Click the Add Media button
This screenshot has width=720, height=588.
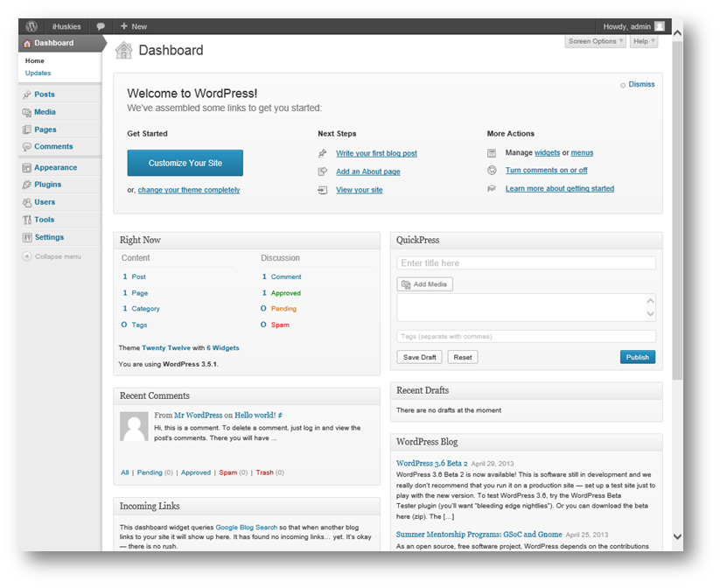(x=425, y=284)
